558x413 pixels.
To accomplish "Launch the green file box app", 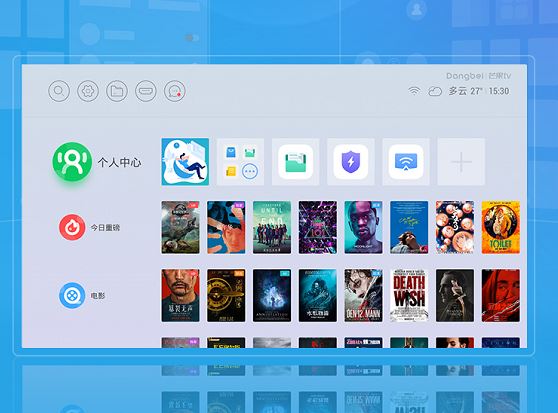I will (x=295, y=162).
